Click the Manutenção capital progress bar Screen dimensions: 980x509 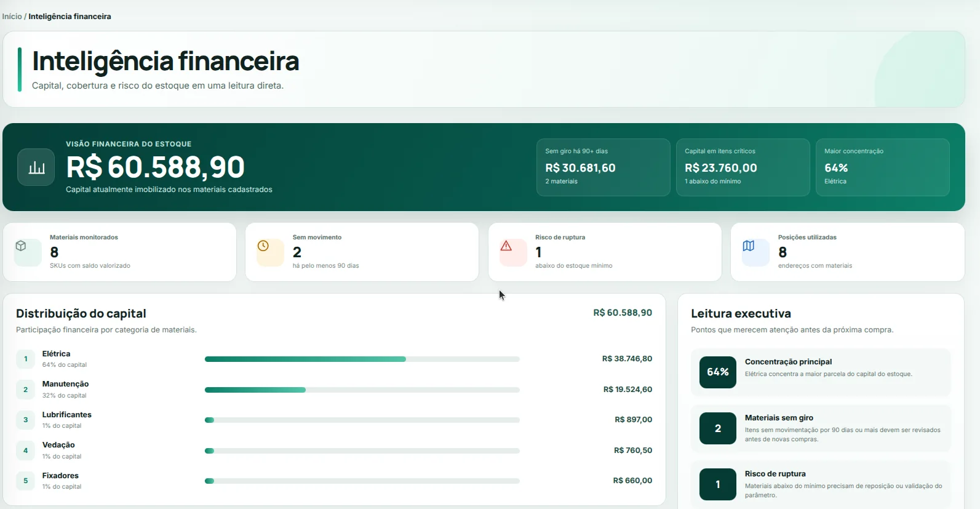click(x=362, y=390)
